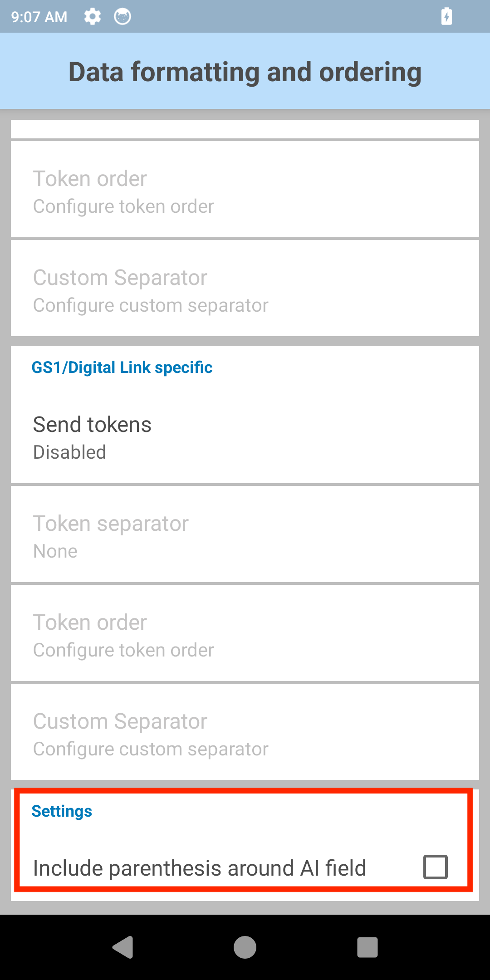Tap the round face notification icon
The height and width of the screenshot is (980, 490).
122,17
